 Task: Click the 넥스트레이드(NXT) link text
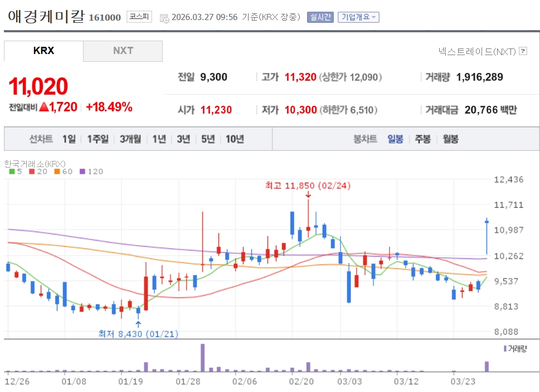click(477, 51)
